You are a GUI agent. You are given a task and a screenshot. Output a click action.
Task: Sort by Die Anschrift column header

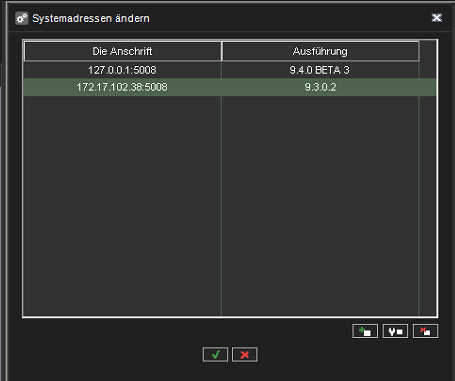tap(123, 51)
